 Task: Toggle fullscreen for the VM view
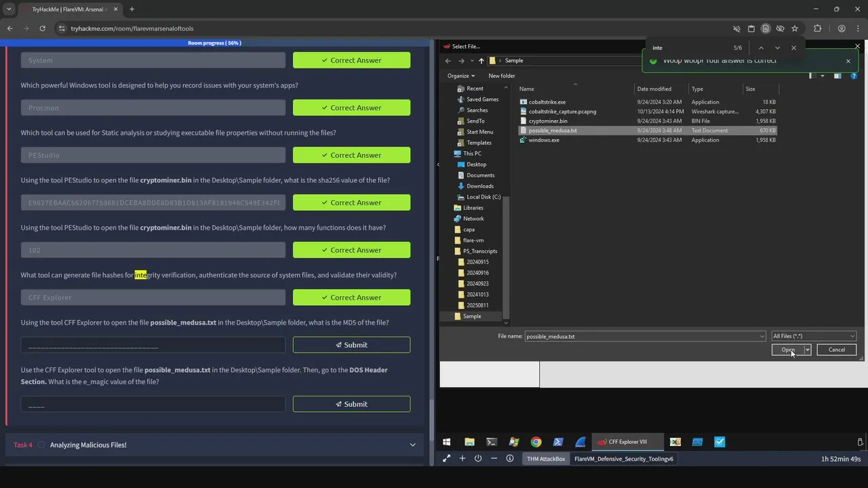[x=446, y=459]
